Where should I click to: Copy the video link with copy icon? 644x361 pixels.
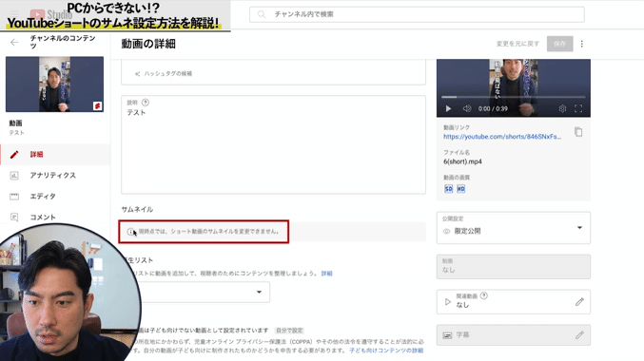(x=578, y=132)
